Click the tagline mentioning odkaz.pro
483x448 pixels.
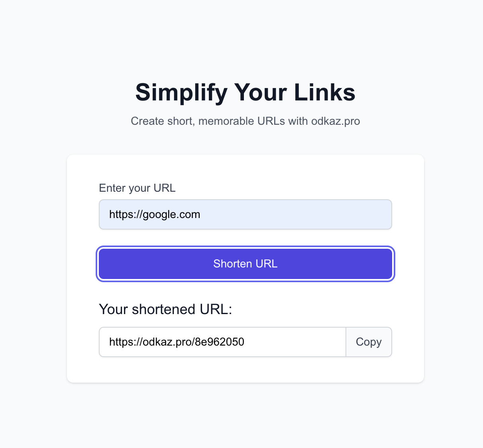245,121
